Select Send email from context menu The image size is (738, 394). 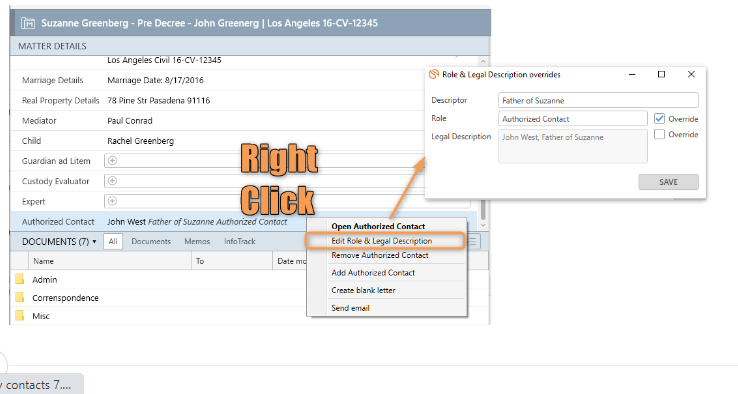coord(350,308)
